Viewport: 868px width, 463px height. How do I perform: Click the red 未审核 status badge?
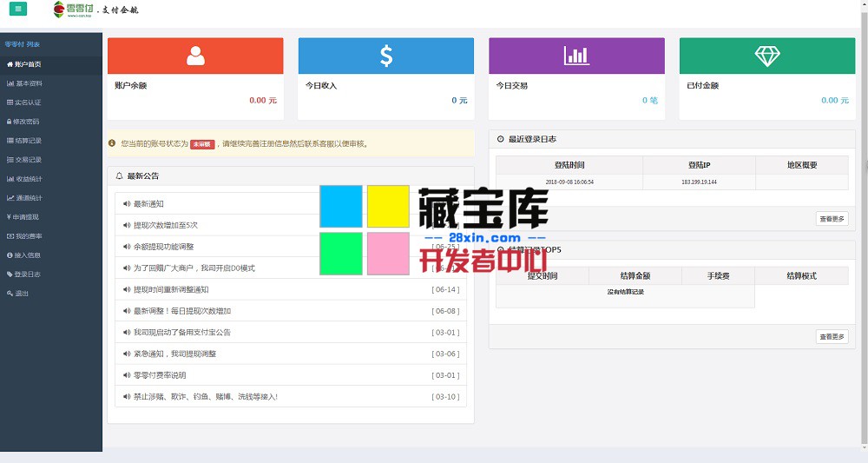202,144
